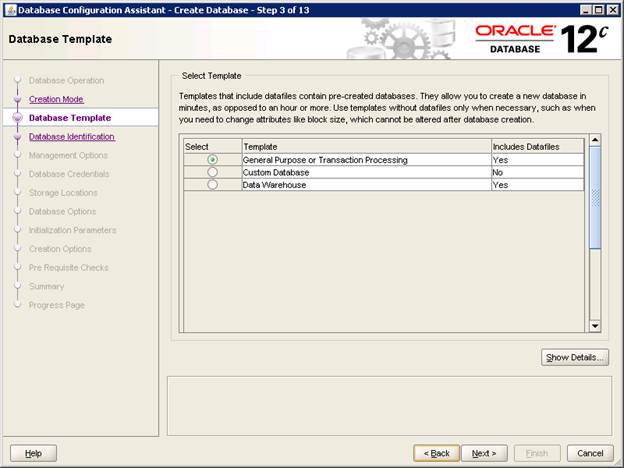Open the Creation Mode step link
The width and height of the screenshot is (624, 468).
point(56,99)
